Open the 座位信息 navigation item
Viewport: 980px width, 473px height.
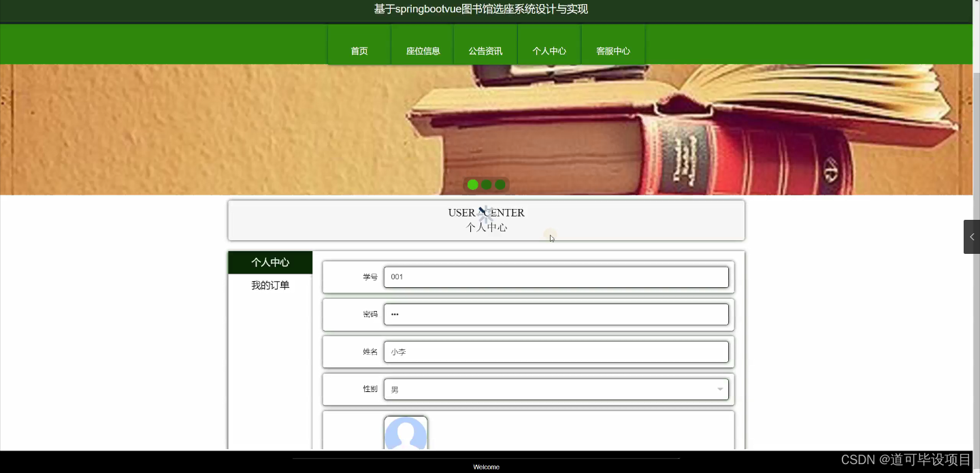pyautogui.click(x=423, y=45)
